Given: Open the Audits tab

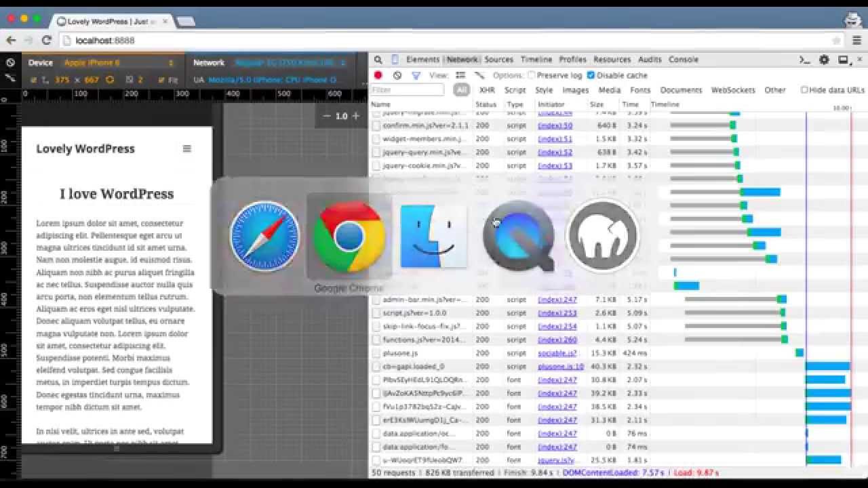Looking at the screenshot, I should (650, 60).
